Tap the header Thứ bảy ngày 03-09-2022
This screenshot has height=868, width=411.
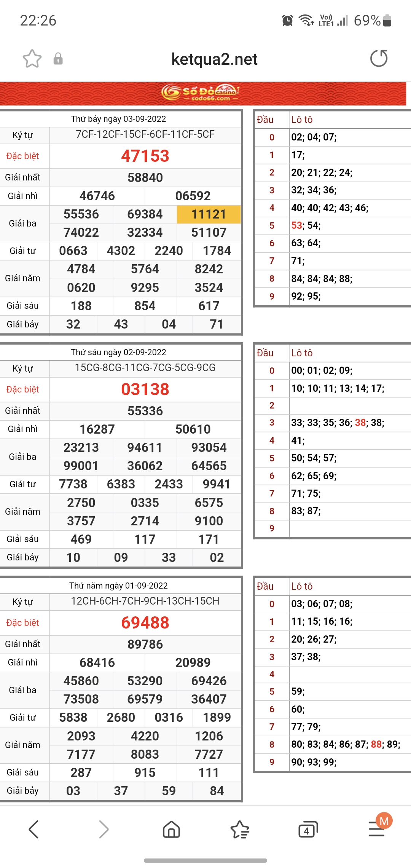coord(118,119)
